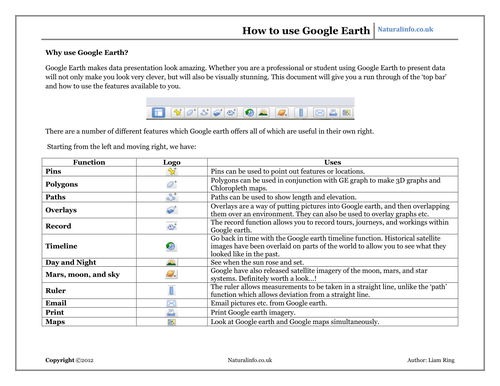Open the historical timeline clock icon in toolbar
The image size is (500, 386).
coord(249,113)
